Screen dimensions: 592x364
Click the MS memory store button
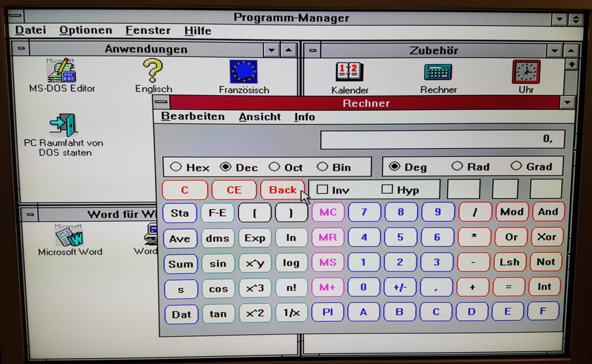(328, 262)
